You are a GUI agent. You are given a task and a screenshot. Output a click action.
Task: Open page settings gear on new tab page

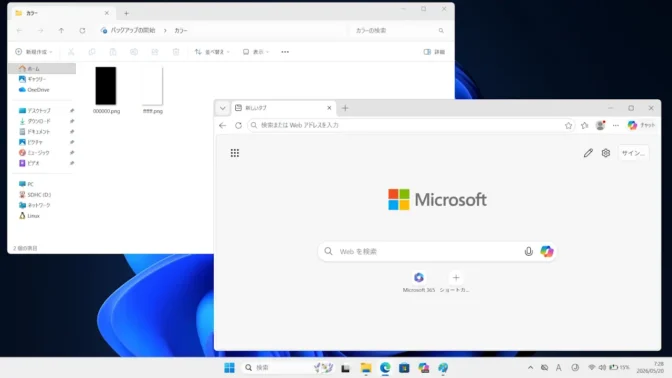click(606, 153)
